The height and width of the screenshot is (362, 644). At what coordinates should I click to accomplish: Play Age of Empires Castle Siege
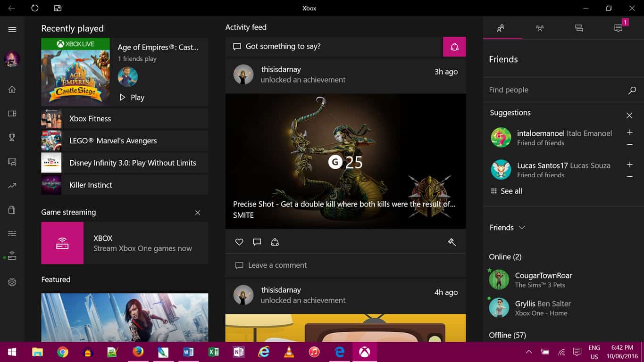click(x=132, y=98)
